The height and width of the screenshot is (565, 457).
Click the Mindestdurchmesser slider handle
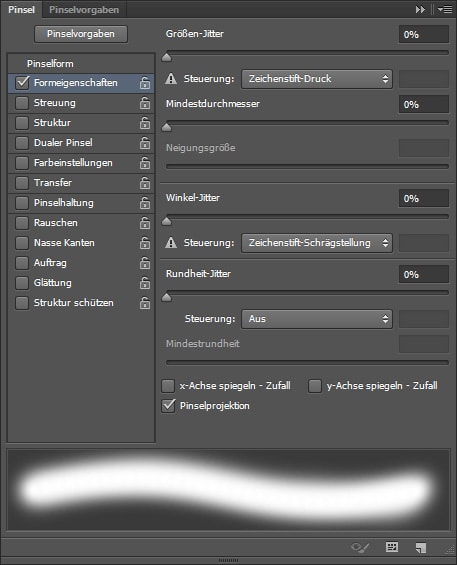point(167,127)
